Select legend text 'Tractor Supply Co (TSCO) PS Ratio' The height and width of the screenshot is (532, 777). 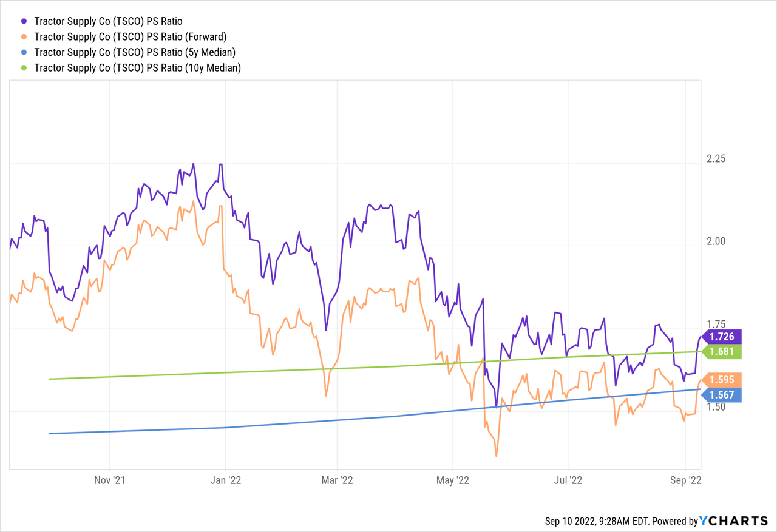(x=108, y=21)
